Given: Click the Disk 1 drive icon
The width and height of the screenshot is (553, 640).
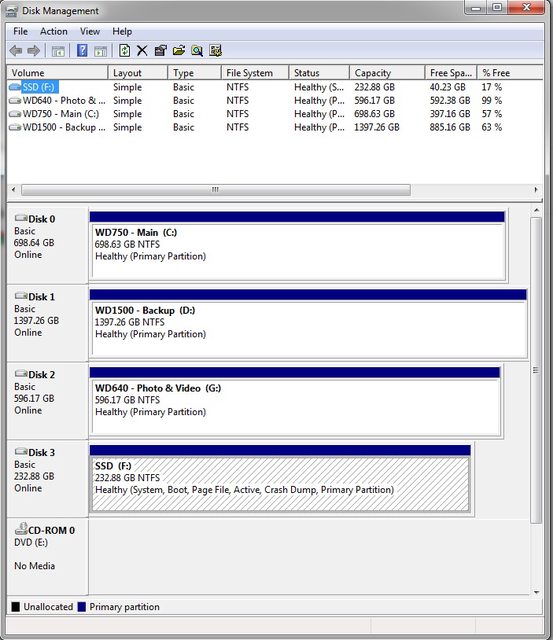Looking at the screenshot, I should (21, 296).
